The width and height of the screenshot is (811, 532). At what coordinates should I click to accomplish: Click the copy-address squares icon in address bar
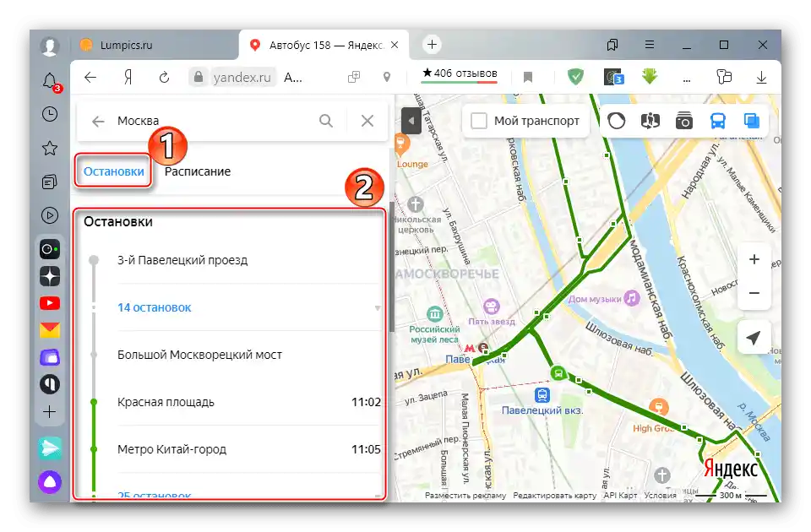pyautogui.click(x=354, y=78)
